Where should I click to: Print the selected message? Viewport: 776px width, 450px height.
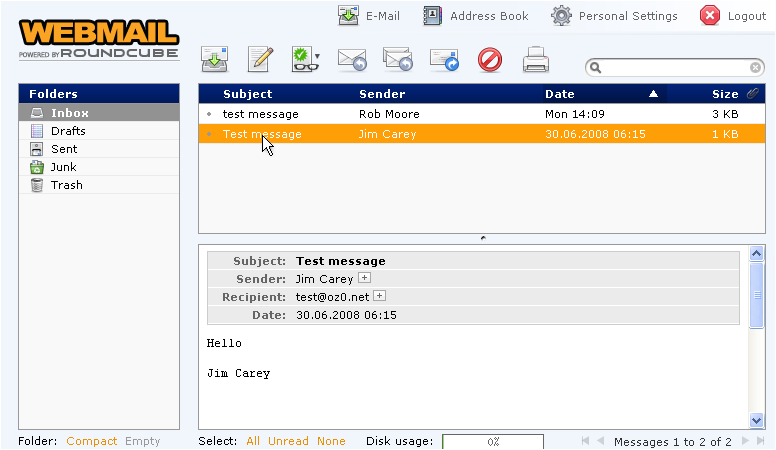(x=536, y=61)
